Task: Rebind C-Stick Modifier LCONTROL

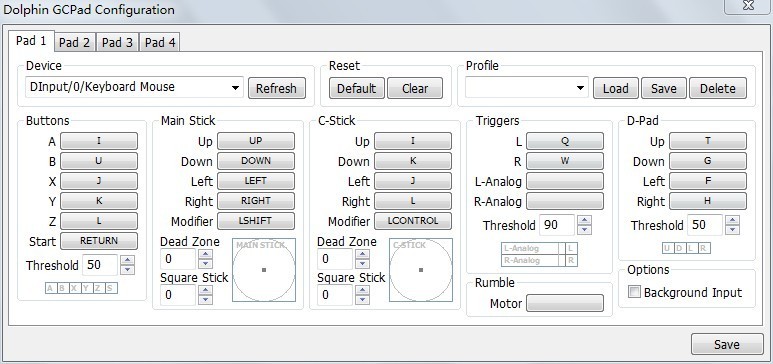Action: pyautogui.click(x=413, y=221)
